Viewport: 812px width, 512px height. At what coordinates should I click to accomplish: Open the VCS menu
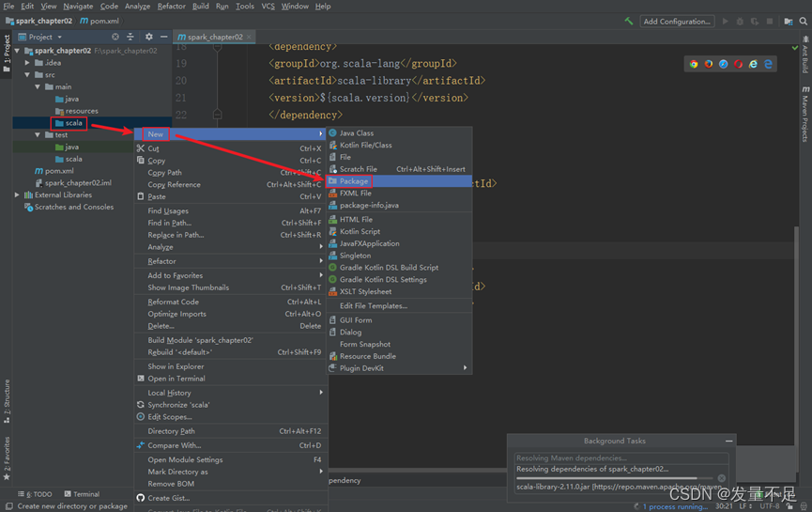coord(268,7)
